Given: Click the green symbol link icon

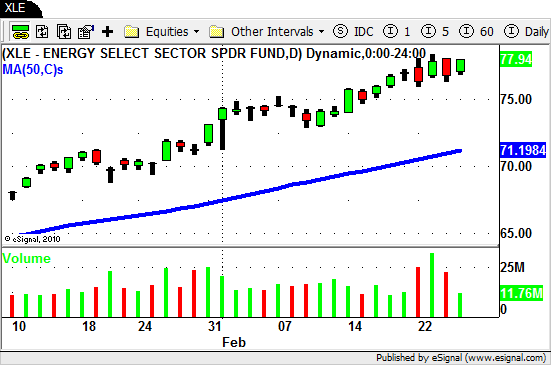Looking at the screenshot, I should (x=21, y=32).
